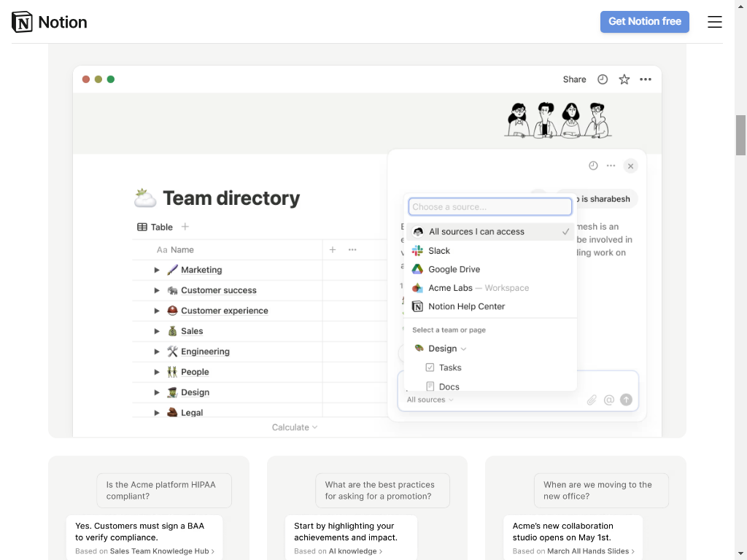Click the Notion Help Center icon
Viewport: 747px width, 560px height.
pyautogui.click(x=417, y=306)
